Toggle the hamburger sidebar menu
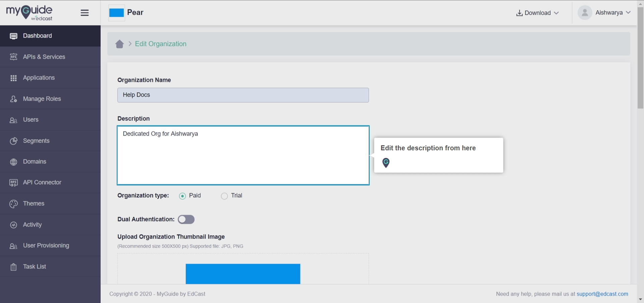Image resolution: width=644 pixels, height=303 pixels. click(85, 13)
